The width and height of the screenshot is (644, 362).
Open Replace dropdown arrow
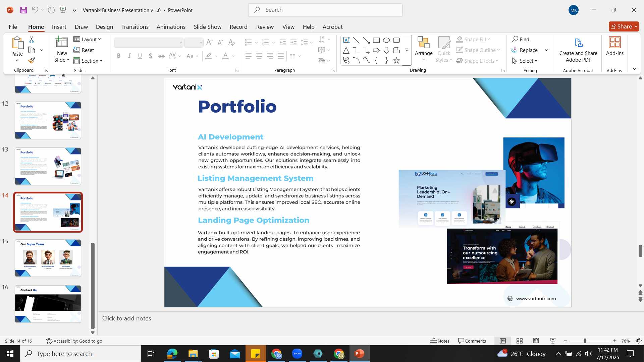coord(547,50)
